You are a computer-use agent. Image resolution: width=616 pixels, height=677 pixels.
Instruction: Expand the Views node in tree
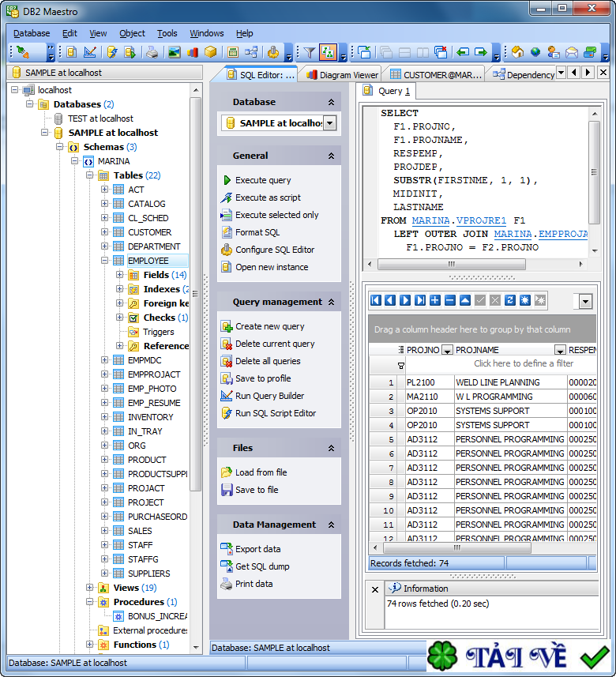[89, 588]
